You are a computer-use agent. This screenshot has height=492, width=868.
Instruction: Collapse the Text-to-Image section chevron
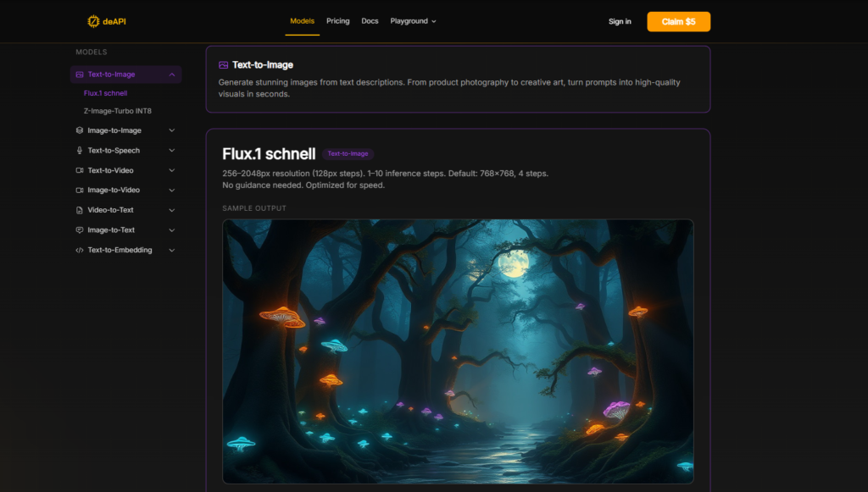172,75
